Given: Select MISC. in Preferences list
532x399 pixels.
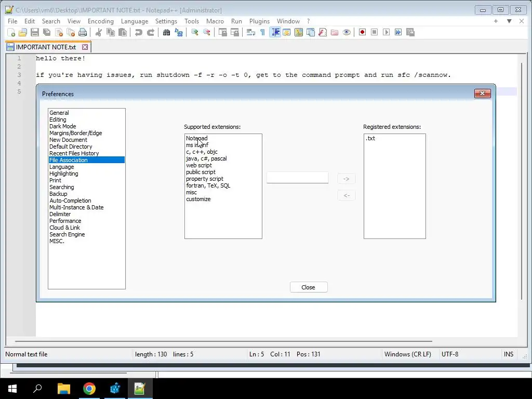Looking at the screenshot, I should [57, 241].
